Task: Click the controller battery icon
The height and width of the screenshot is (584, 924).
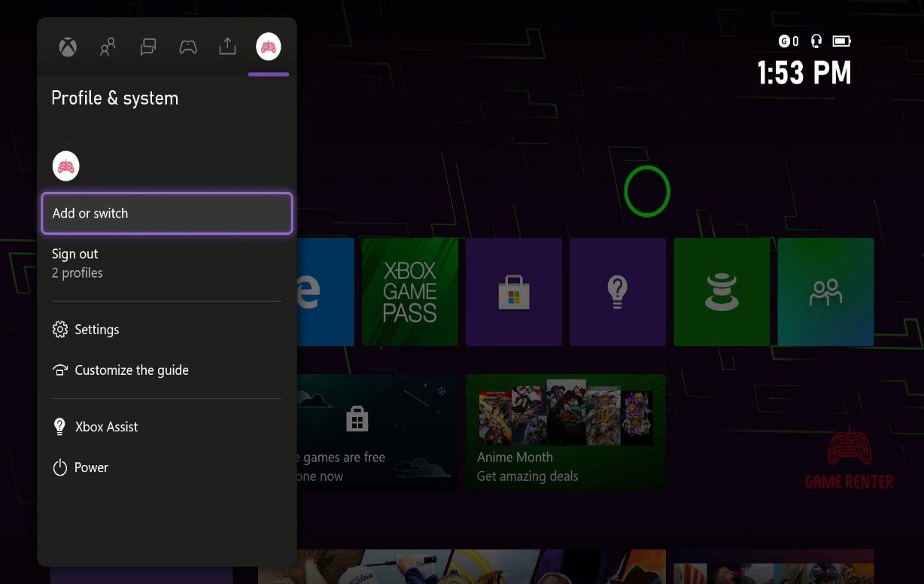Action: pyautogui.click(x=841, y=41)
